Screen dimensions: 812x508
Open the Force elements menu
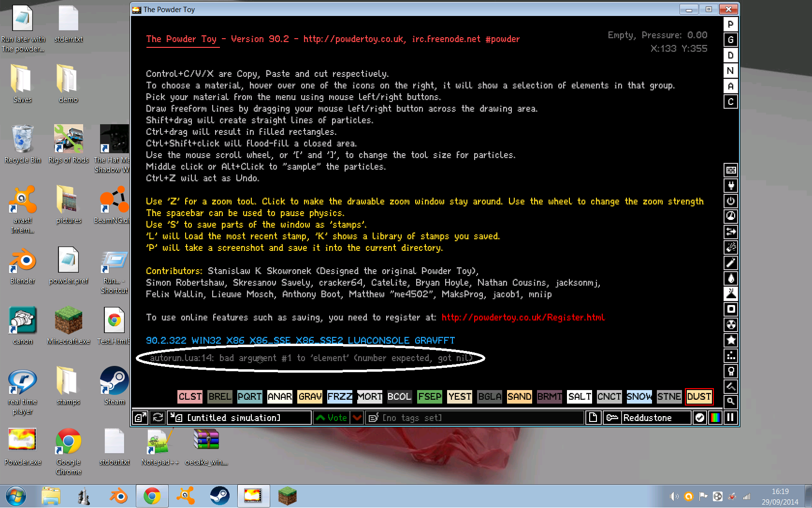point(731,232)
